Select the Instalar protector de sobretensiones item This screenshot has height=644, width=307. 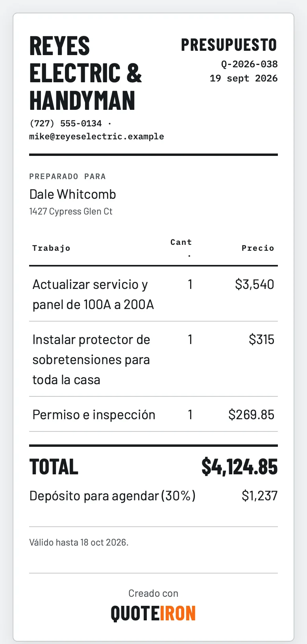(x=153, y=359)
